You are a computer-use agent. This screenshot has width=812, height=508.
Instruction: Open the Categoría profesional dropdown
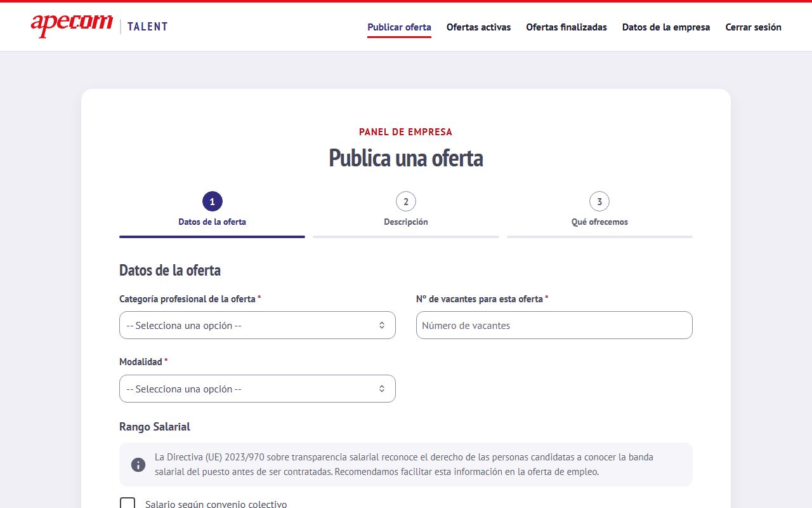[258, 325]
